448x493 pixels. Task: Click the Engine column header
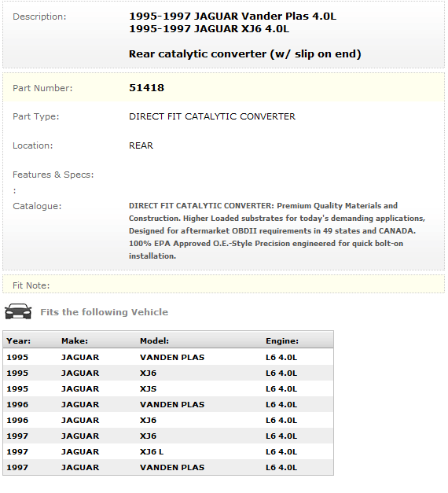click(282, 340)
